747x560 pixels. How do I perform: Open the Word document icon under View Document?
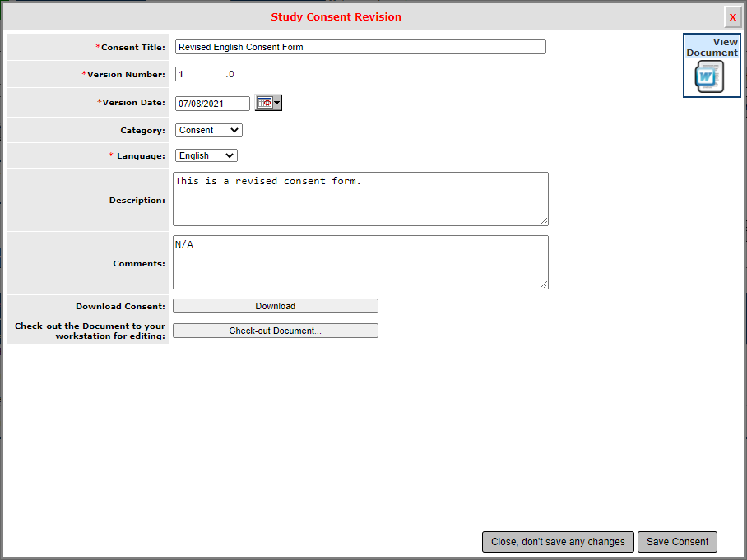click(x=709, y=76)
